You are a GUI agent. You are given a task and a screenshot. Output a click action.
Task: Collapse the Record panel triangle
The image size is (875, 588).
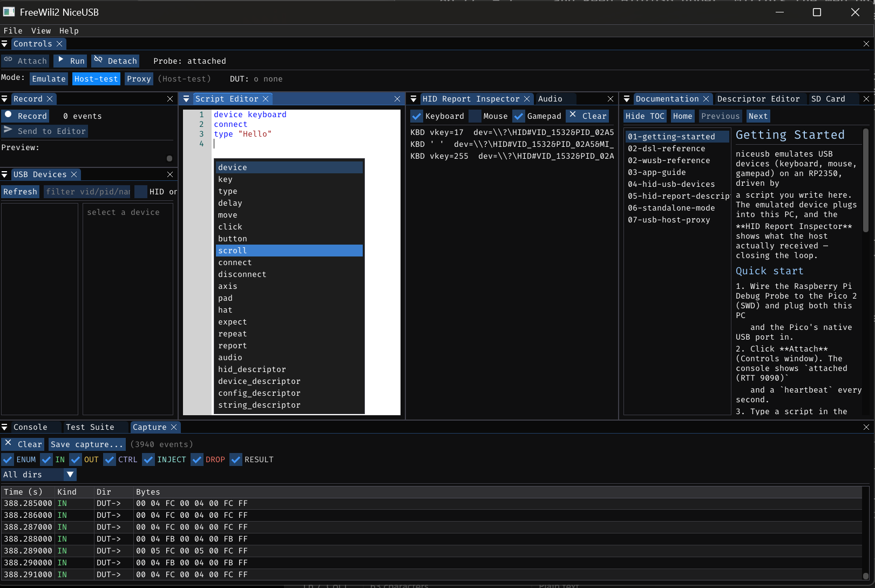[4, 99]
